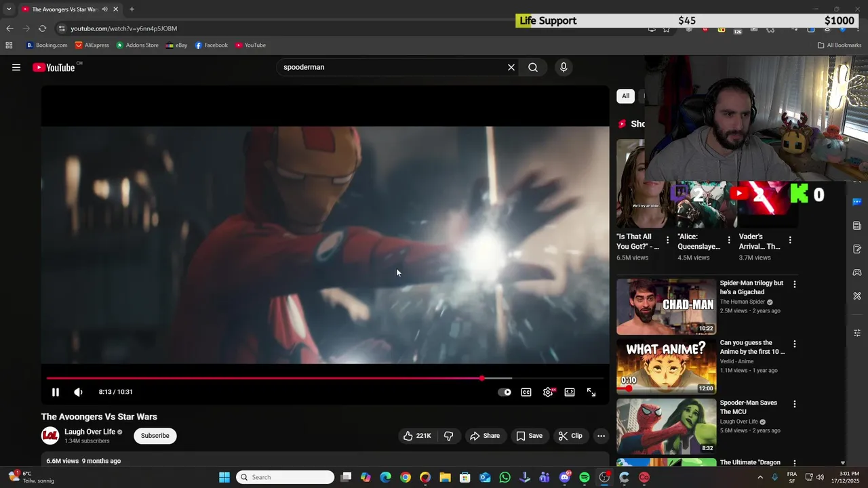868x488 pixels.
Task: Mute the video player volume
Action: click(x=78, y=392)
